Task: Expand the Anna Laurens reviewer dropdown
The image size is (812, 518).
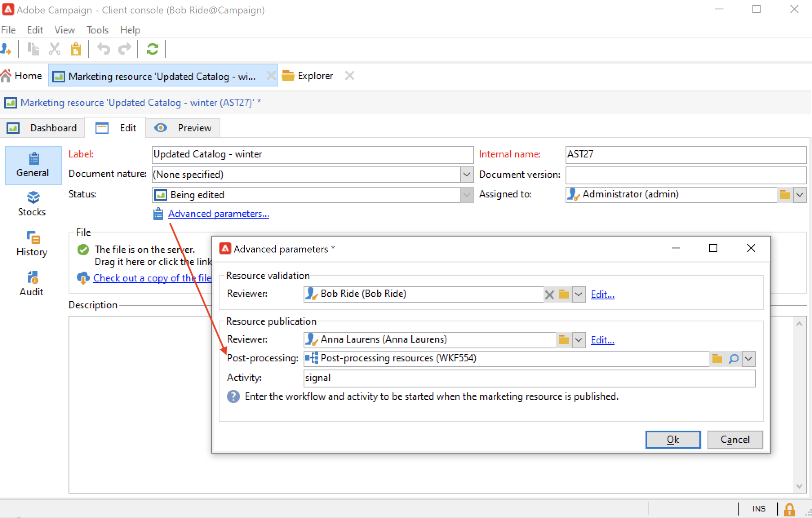Action: [579, 340]
